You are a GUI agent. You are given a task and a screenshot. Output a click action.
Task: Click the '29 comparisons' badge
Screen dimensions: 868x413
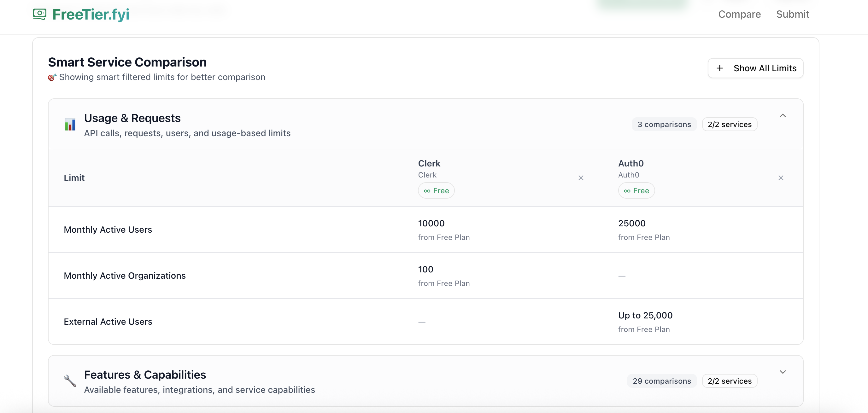[x=661, y=381]
